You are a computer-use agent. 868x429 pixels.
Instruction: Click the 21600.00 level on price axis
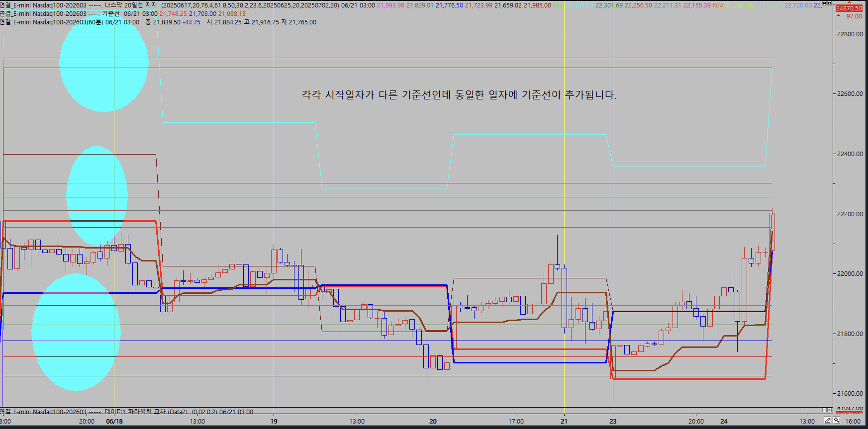tap(850, 394)
